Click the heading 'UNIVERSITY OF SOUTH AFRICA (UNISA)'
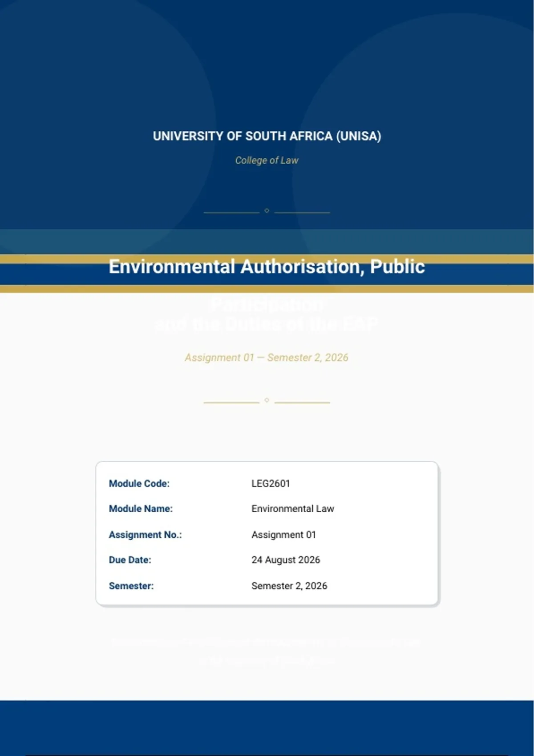Screen dimensions: 534x756 267,136
